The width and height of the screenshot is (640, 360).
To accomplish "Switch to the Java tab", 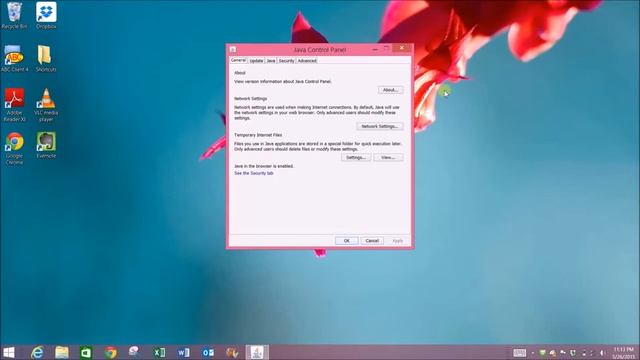I will pos(271,60).
